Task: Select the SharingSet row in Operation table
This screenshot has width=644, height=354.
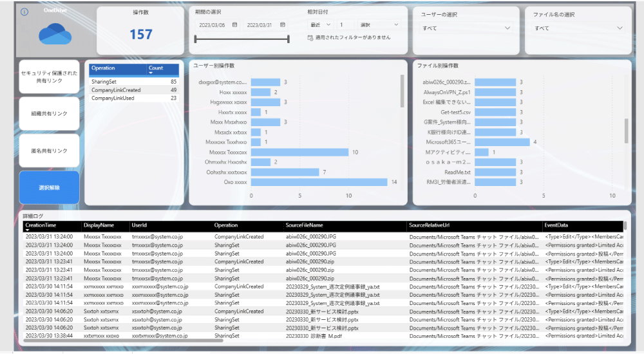Action: coord(134,82)
